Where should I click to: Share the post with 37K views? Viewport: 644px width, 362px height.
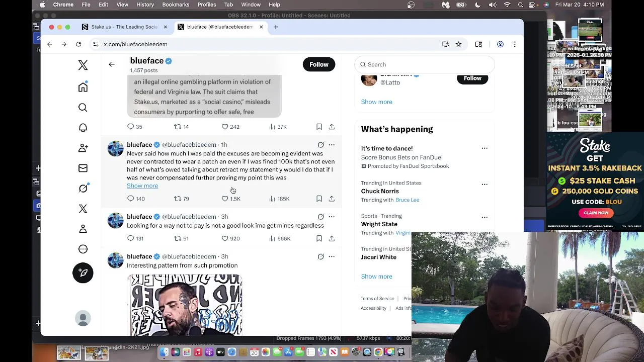(x=332, y=127)
